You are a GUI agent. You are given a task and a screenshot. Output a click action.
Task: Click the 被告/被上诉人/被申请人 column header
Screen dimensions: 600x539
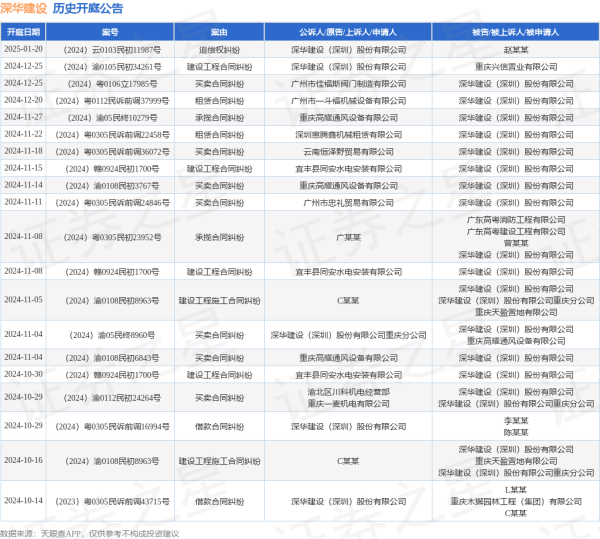point(515,32)
